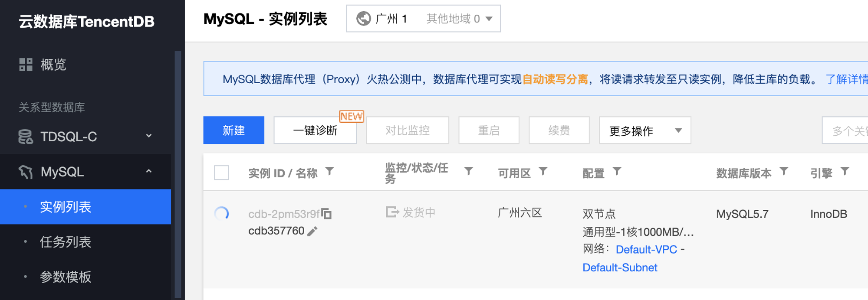Viewport: 868px width, 300px height.
Task: Click the 通用型-1核1000MB configuration text
Action: [638, 232]
